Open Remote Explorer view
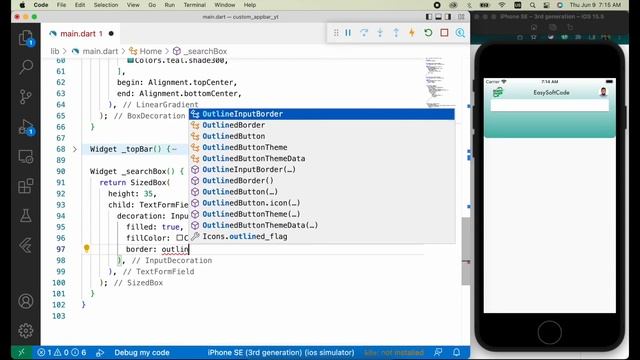The image size is (640, 360). pos(26,157)
